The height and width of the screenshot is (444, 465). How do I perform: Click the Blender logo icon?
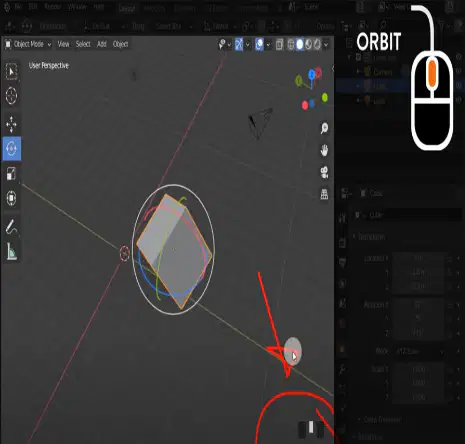[7, 7]
